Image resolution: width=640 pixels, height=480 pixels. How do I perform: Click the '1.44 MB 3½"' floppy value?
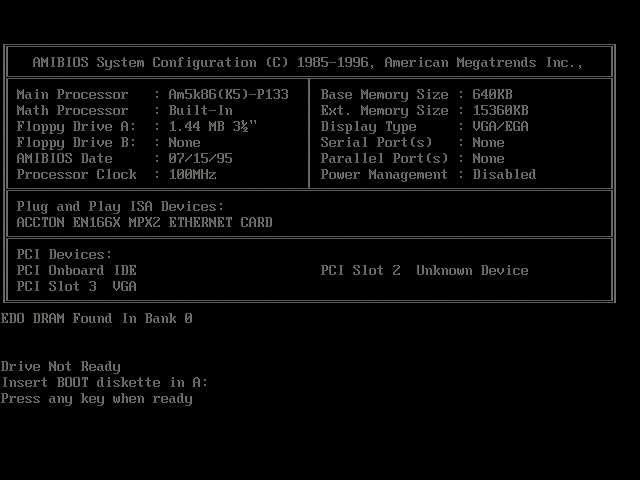click(213, 126)
